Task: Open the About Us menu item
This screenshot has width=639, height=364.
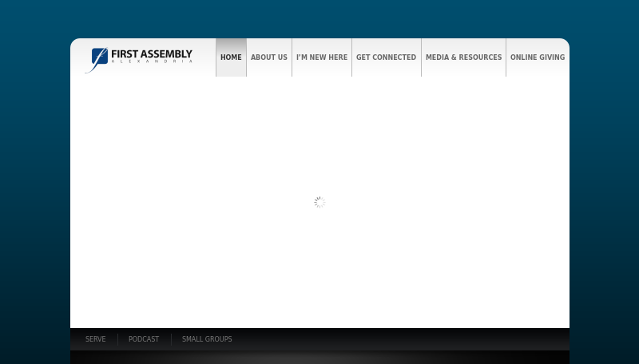Action: click(269, 57)
